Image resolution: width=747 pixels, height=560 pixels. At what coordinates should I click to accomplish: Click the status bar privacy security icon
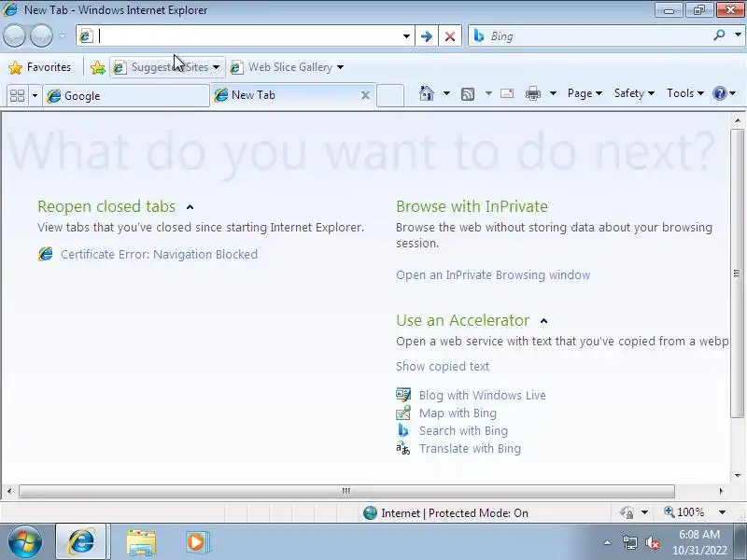[627, 512]
